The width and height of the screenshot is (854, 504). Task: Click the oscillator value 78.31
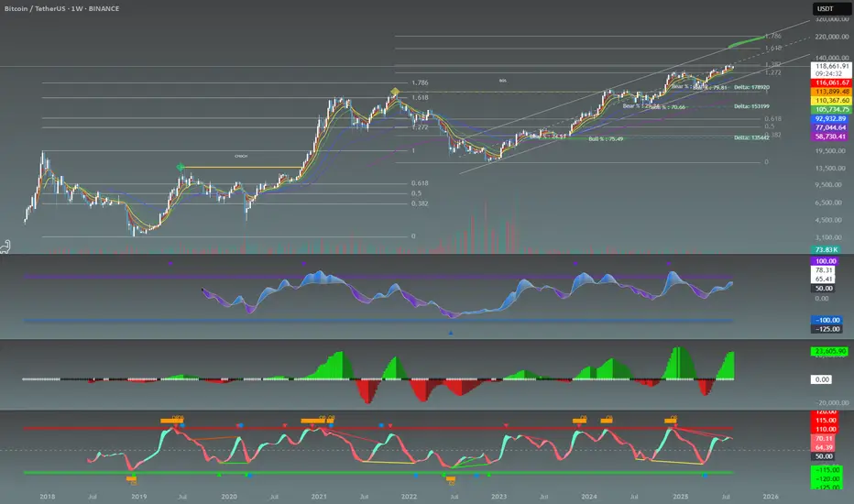point(824,270)
